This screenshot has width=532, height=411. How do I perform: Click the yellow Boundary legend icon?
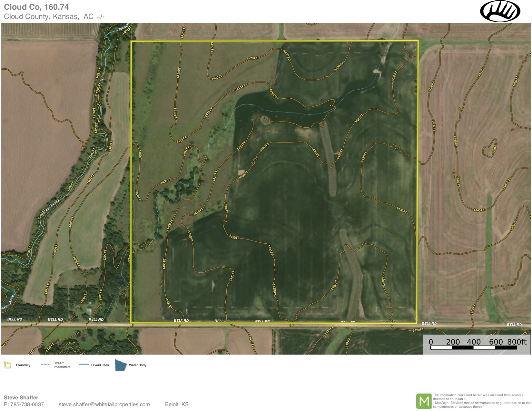(8, 365)
